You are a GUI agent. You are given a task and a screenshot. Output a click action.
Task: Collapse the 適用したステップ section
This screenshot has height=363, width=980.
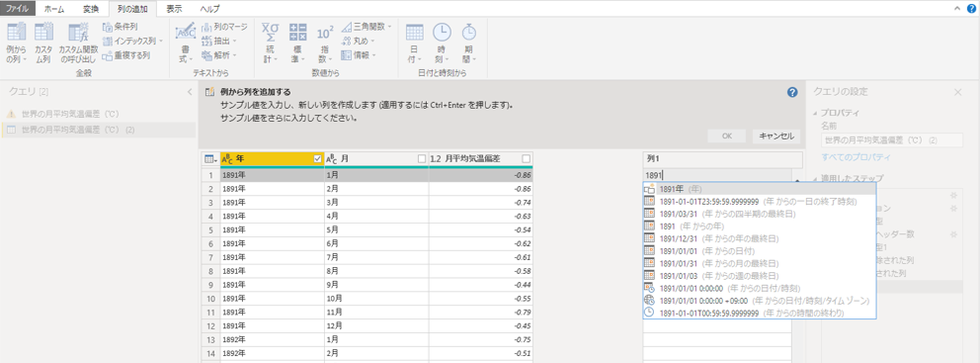(x=816, y=179)
